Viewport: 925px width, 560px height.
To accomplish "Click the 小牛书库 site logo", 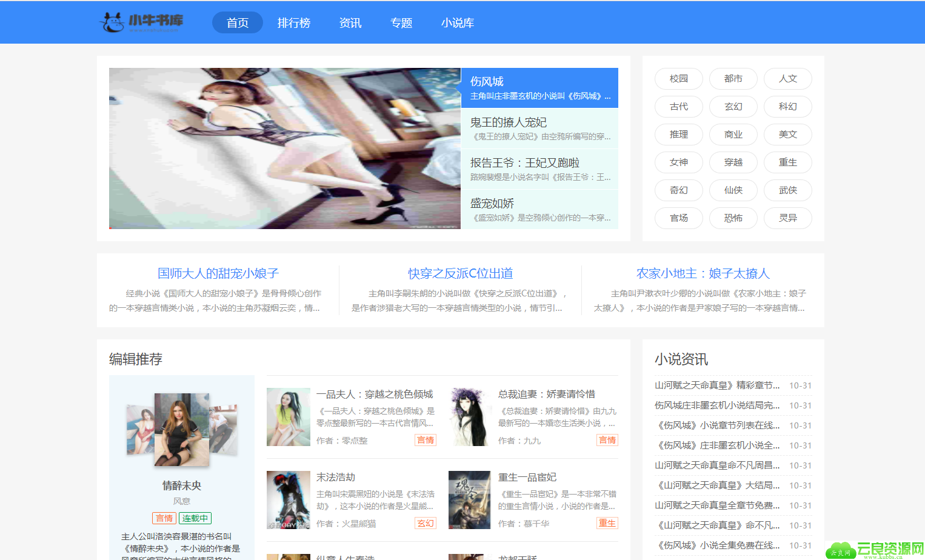I will [141, 22].
